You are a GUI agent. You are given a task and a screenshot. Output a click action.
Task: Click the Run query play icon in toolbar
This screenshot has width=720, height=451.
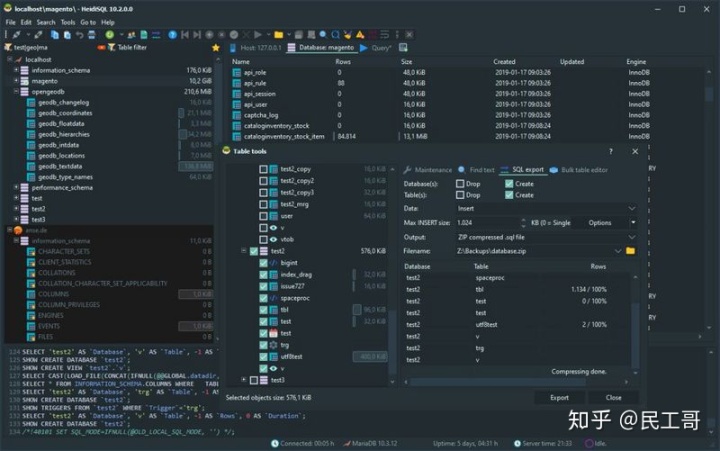tap(258, 34)
